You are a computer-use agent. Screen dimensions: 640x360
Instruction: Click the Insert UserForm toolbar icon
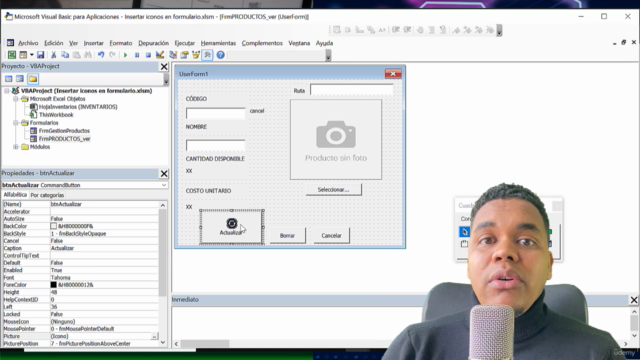coord(23,55)
